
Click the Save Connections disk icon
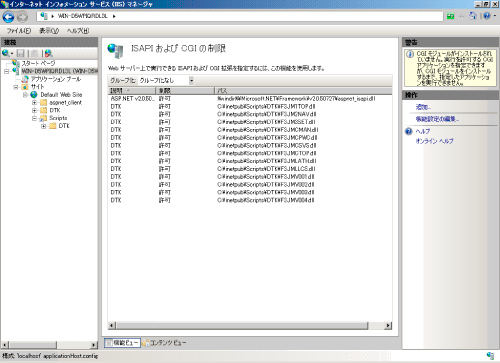point(21,53)
